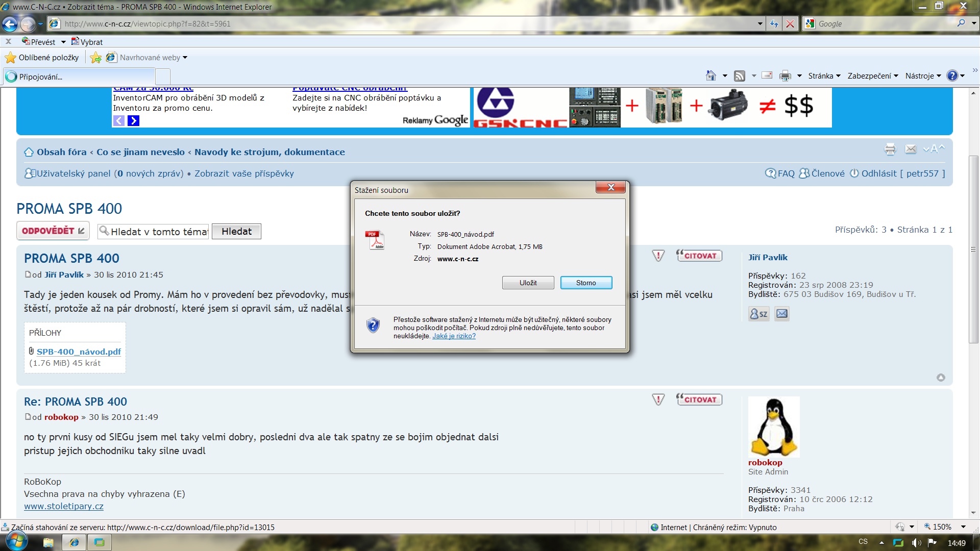This screenshot has width=980, height=551.
Task: Click the Print icon in the IE toolbar
Action: pyautogui.click(x=785, y=76)
